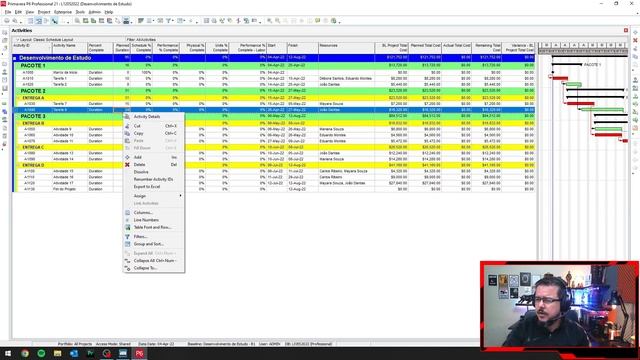Viewport: 640px width, 360px height.
Task: Collapse the ENTREGA B group band
Action: click(19, 123)
